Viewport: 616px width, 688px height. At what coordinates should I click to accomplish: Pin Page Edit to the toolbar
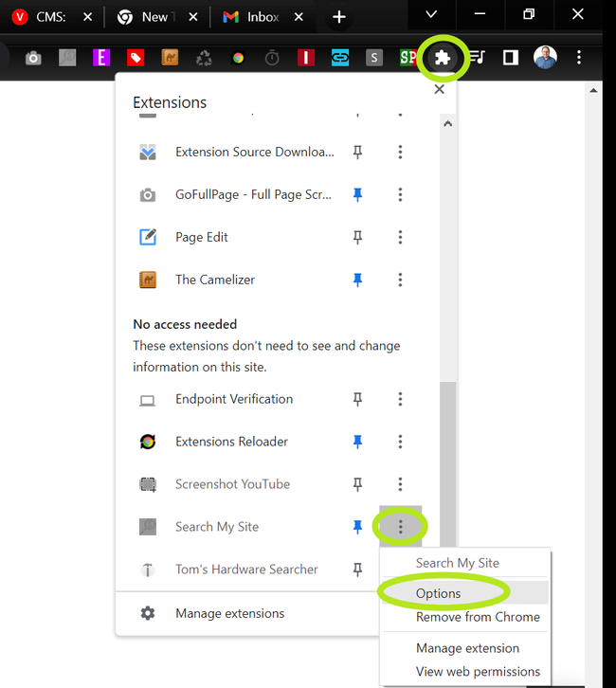357,237
